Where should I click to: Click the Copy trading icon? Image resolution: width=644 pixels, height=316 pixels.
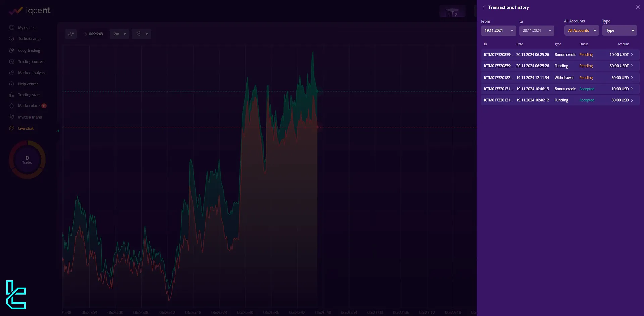[12, 50]
